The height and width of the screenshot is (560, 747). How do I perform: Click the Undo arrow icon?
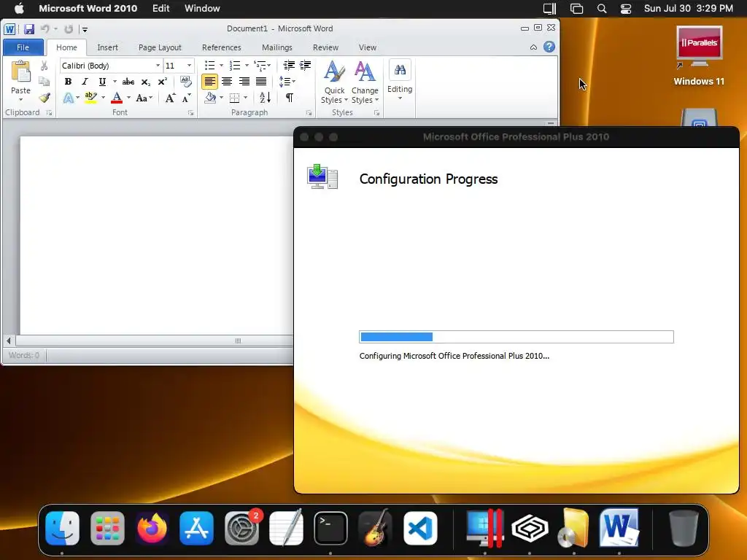pos(44,29)
